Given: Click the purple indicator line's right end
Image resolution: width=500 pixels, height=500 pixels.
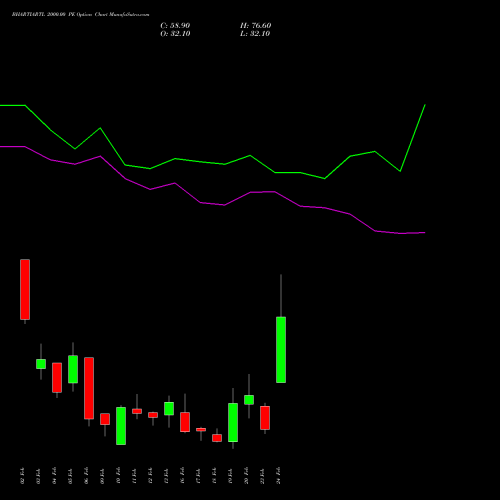Looking at the screenshot, I should coord(424,232).
